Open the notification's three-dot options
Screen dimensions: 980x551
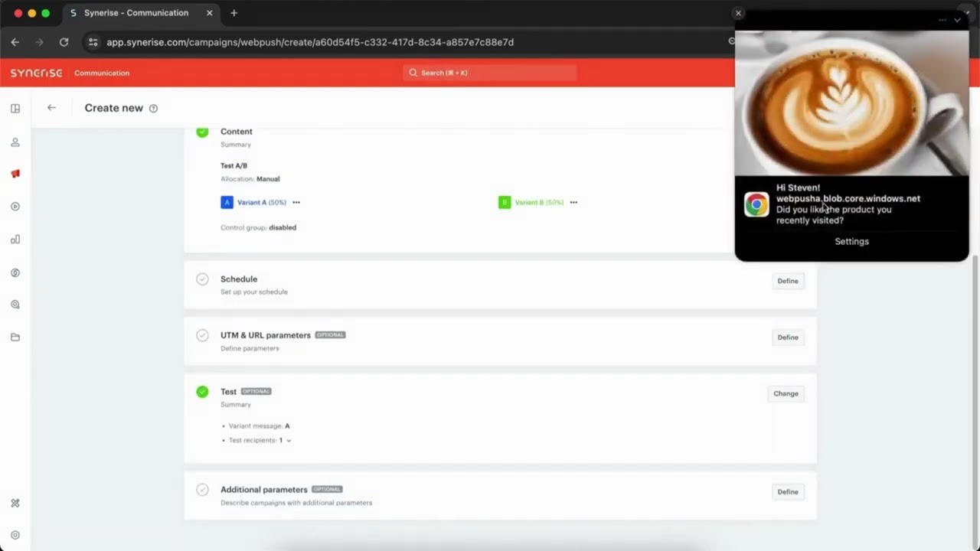pyautogui.click(x=942, y=20)
